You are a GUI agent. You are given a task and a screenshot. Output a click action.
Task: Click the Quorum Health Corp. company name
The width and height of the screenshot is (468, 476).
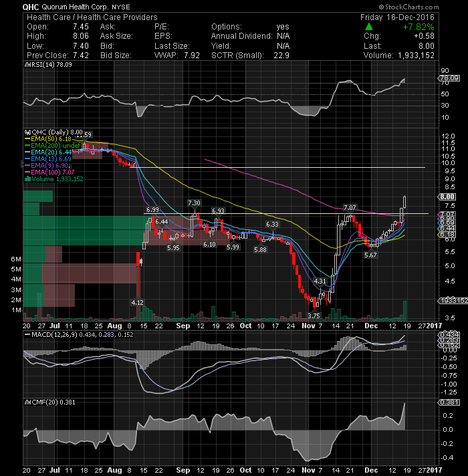click(x=75, y=7)
